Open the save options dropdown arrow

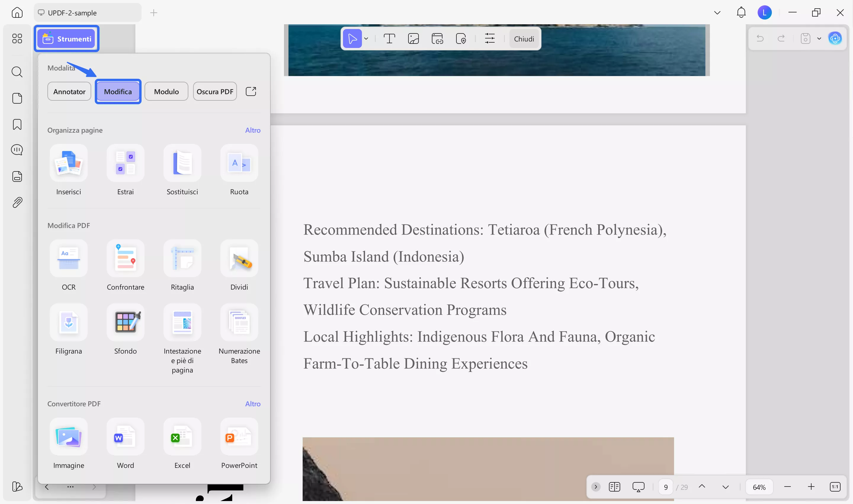pos(819,39)
